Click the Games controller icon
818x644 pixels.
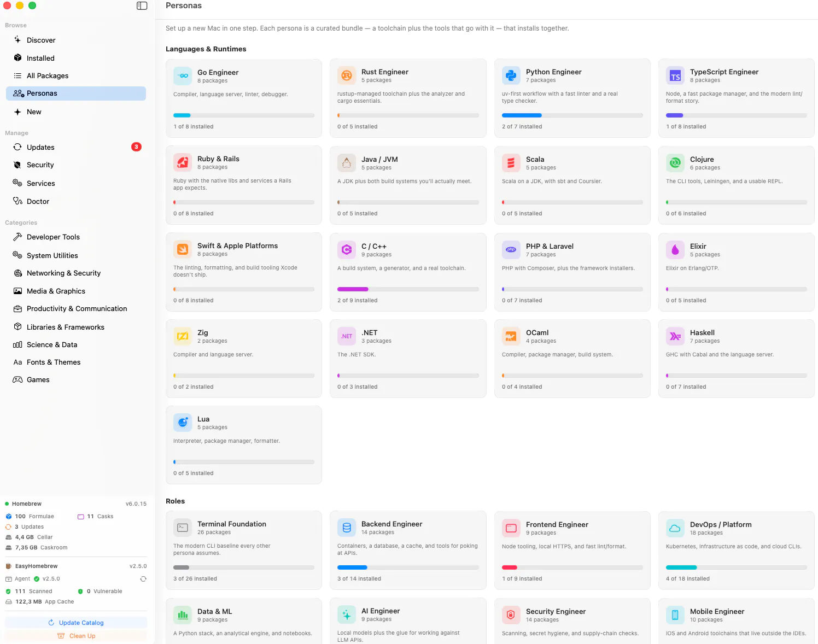pyautogui.click(x=17, y=379)
